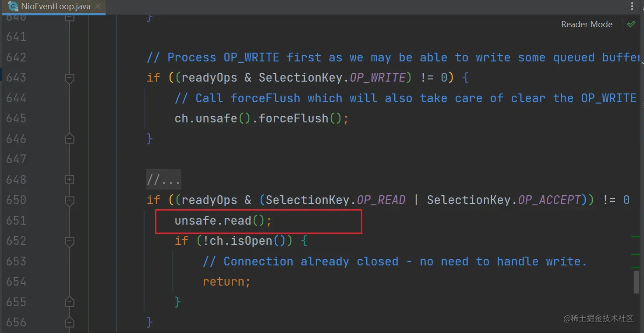The height and width of the screenshot is (333, 644).
Task: Collapse the if block at line 652
Action: click(x=69, y=241)
